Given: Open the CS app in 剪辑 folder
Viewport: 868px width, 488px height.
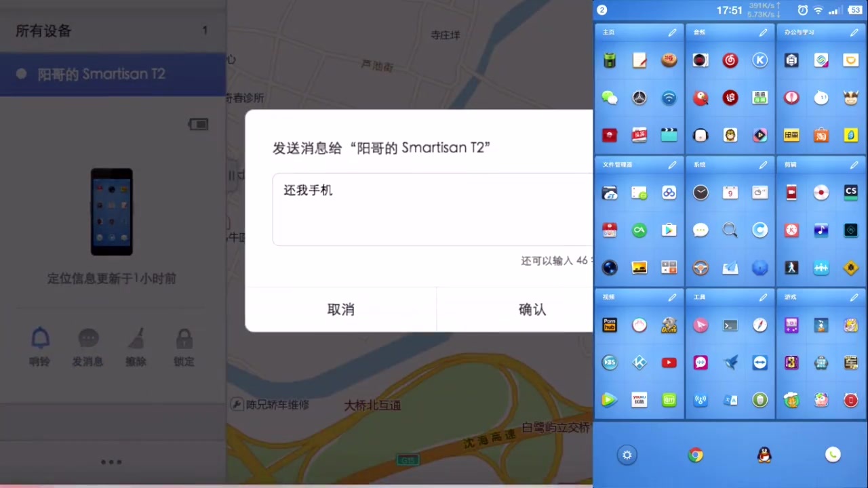Looking at the screenshot, I should coord(851,193).
